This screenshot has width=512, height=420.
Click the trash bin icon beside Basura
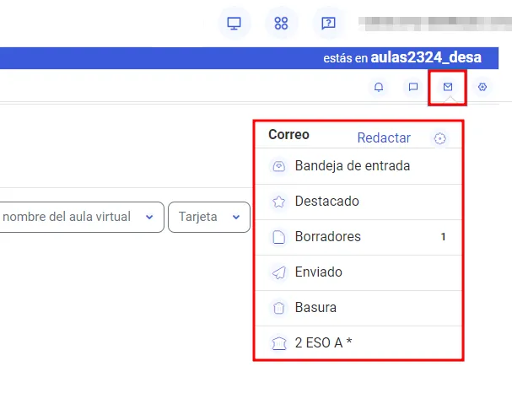pos(279,308)
